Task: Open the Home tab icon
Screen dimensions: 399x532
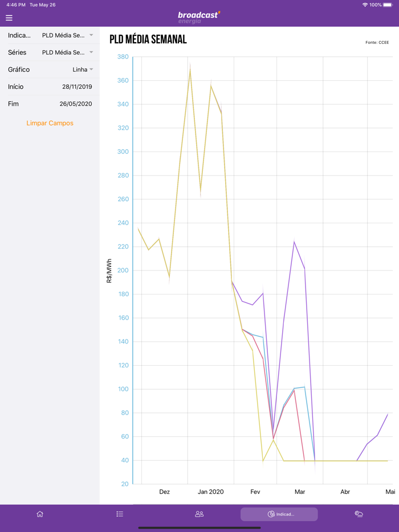Action: coord(40,514)
